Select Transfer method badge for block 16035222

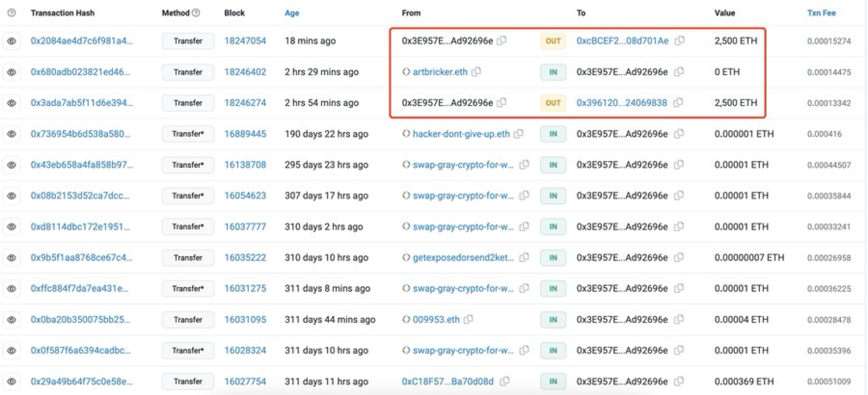pyautogui.click(x=188, y=257)
